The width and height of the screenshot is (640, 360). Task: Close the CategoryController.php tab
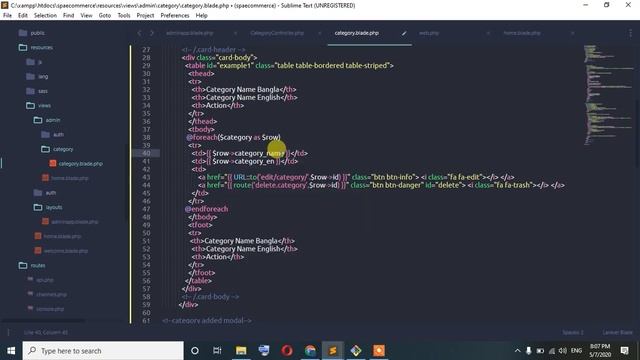(x=320, y=33)
